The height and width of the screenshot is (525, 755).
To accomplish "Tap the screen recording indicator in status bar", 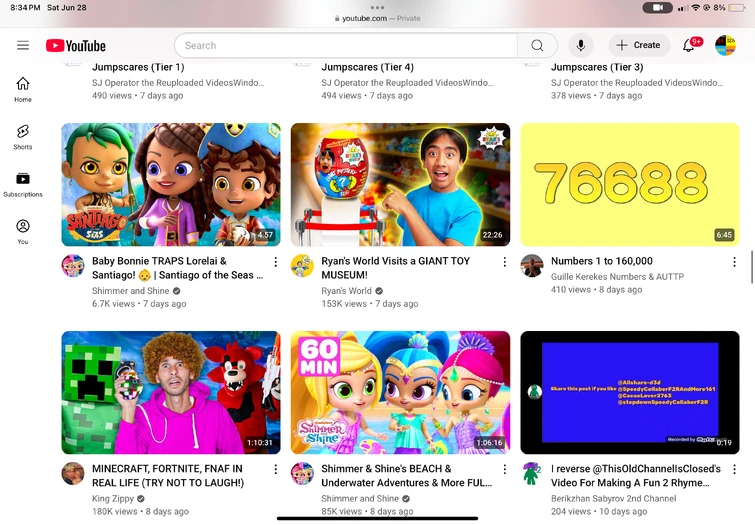I will pyautogui.click(x=657, y=7).
